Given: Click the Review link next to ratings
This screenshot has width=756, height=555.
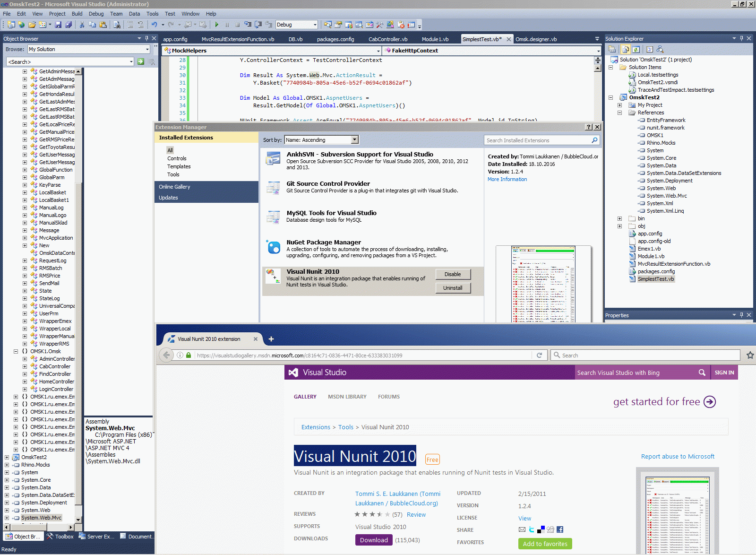Looking at the screenshot, I should point(416,514).
